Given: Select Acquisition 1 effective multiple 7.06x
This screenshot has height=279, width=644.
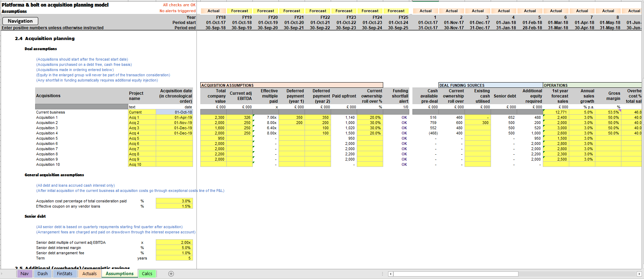Looking at the screenshot, I should [x=266, y=117].
